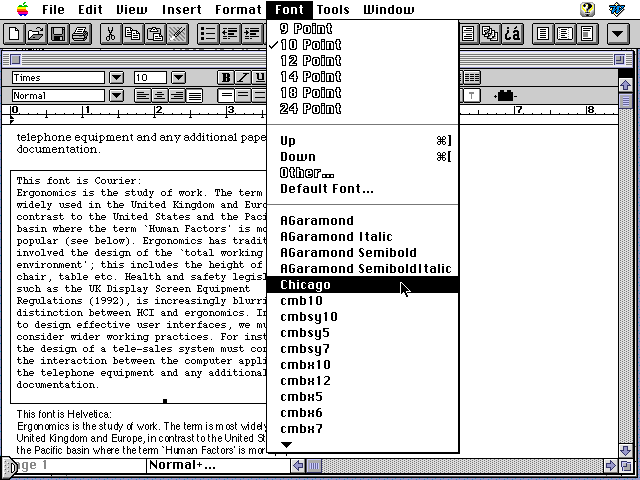This screenshot has width=640, height=480.
Task: Select one-and-a-half line spacing button
Action: tap(243, 96)
